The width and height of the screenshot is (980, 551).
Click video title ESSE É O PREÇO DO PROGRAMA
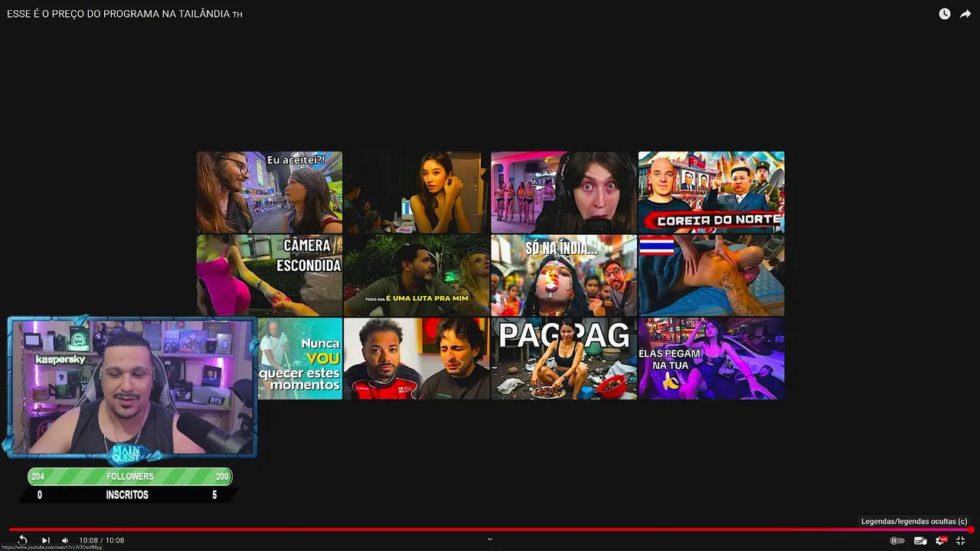pos(125,14)
